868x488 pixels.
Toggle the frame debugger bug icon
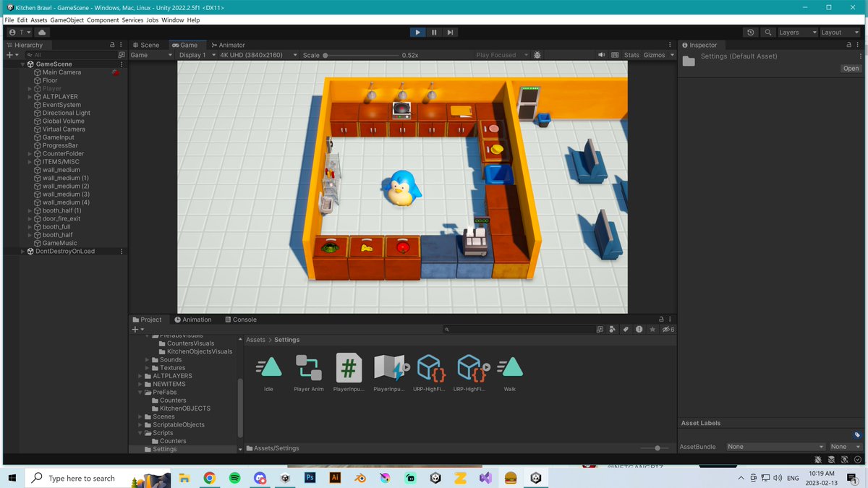pos(537,55)
